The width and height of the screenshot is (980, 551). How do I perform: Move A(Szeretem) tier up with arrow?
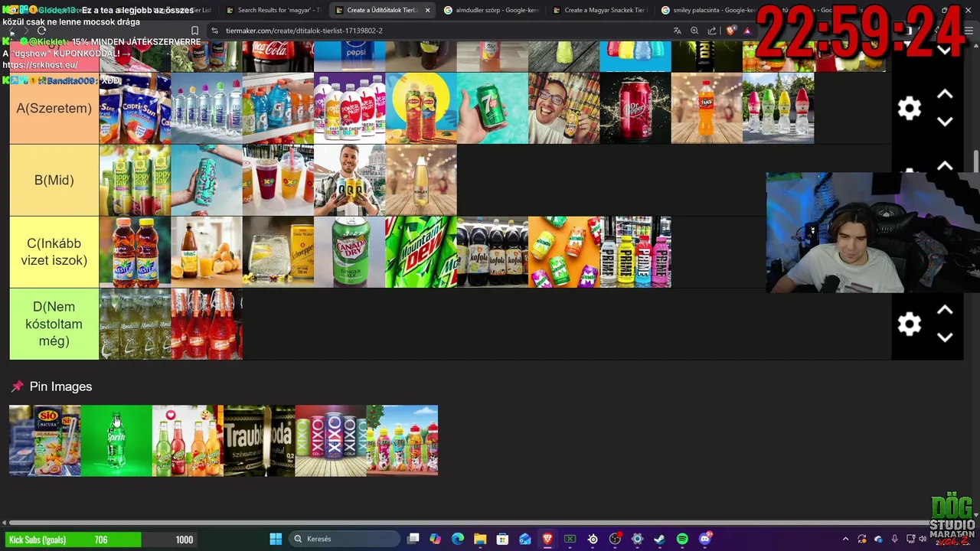pos(945,94)
